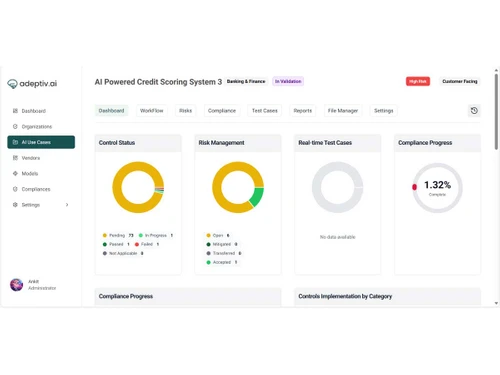Screen dimensions: 500x375
Task: Click the Real-time Test Cases empty chart
Action: coord(338,187)
